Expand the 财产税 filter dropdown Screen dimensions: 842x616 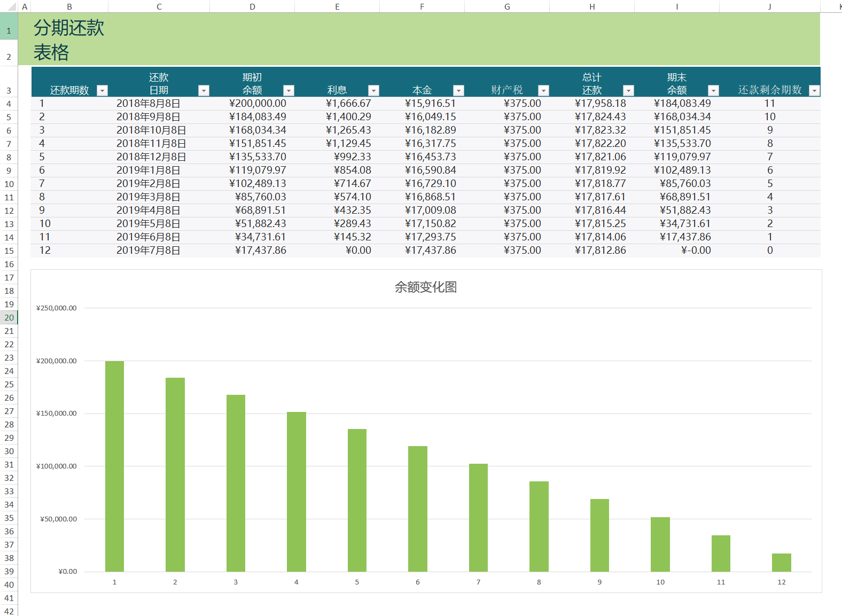click(x=543, y=91)
